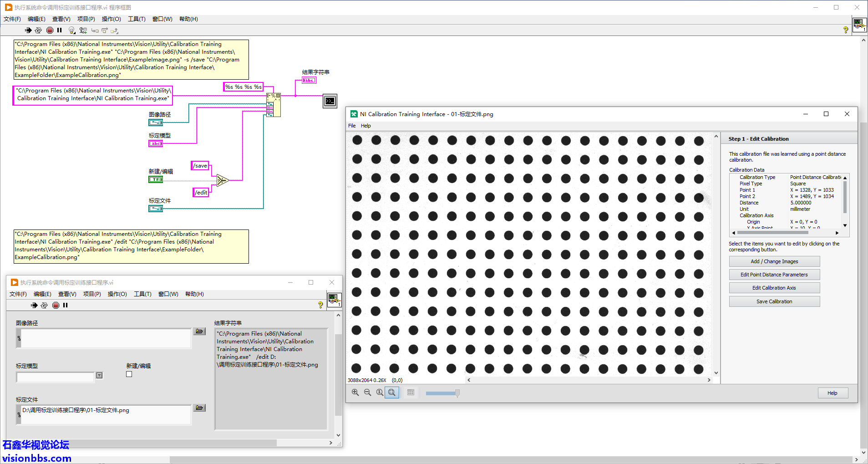Click the zoom to fit icon

[x=392, y=393]
